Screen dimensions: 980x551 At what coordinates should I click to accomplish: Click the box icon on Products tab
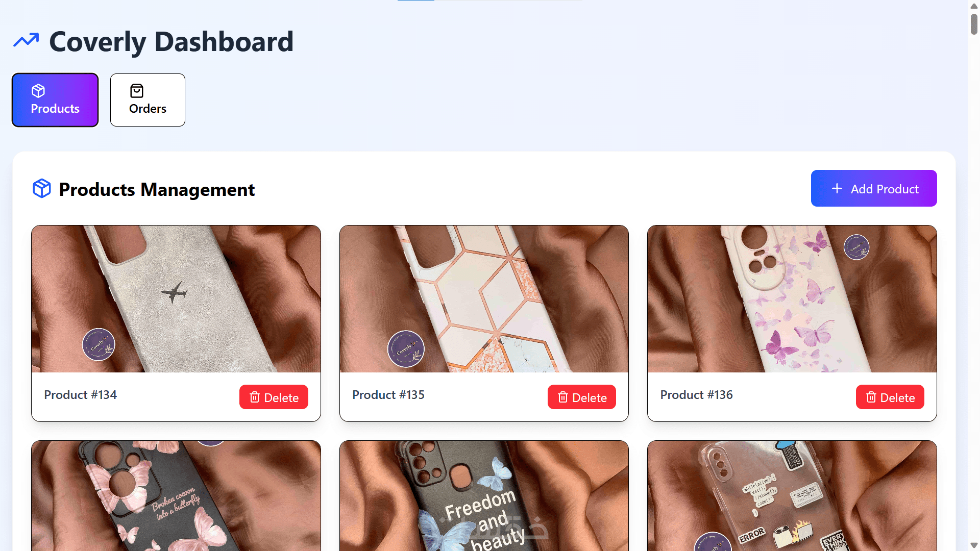click(38, 91)
